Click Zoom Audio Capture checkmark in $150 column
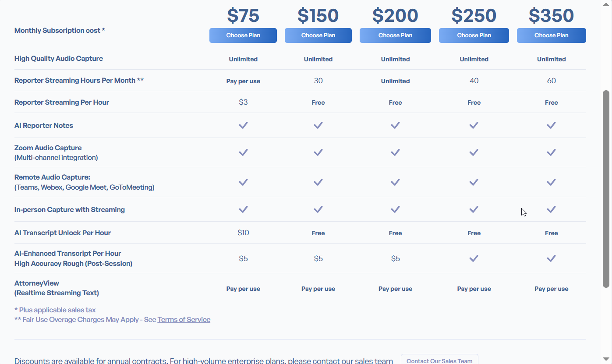This screenshot has height=364, width=612. (x=318, y=152)
